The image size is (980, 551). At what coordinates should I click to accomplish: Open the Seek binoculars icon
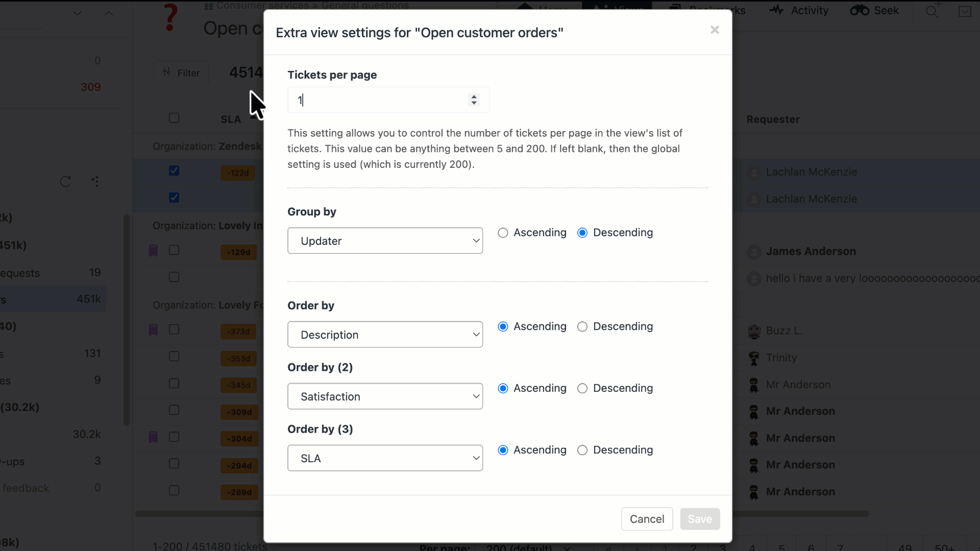point(860,10)
